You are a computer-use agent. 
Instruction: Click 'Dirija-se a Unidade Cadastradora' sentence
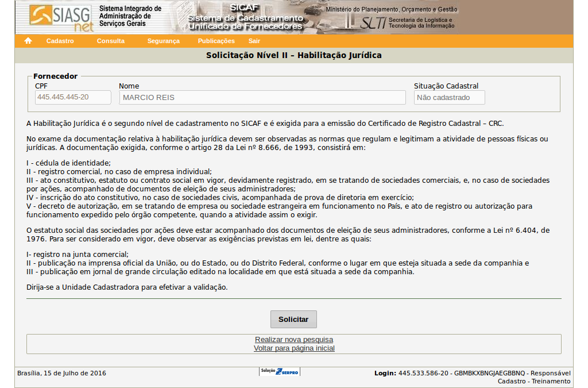click(x=127, y=287)
